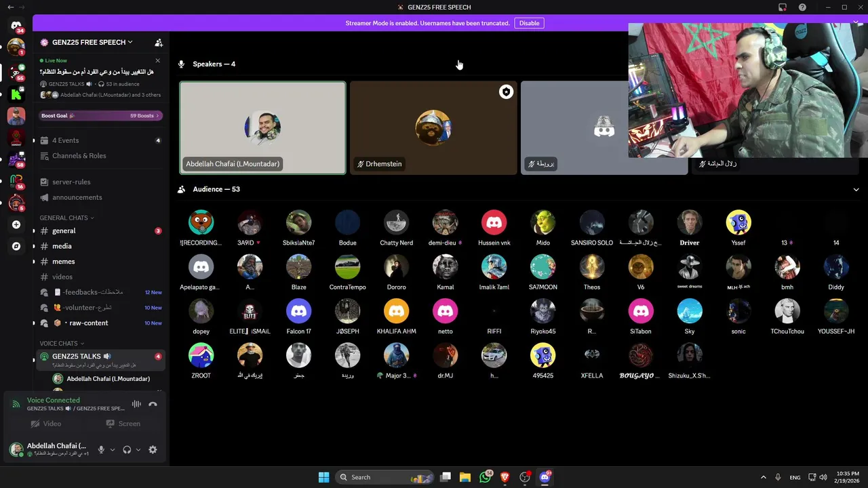868x488 pixels.
Task: Click audience member 495425 avatar
Action: (x=542, y=355)
